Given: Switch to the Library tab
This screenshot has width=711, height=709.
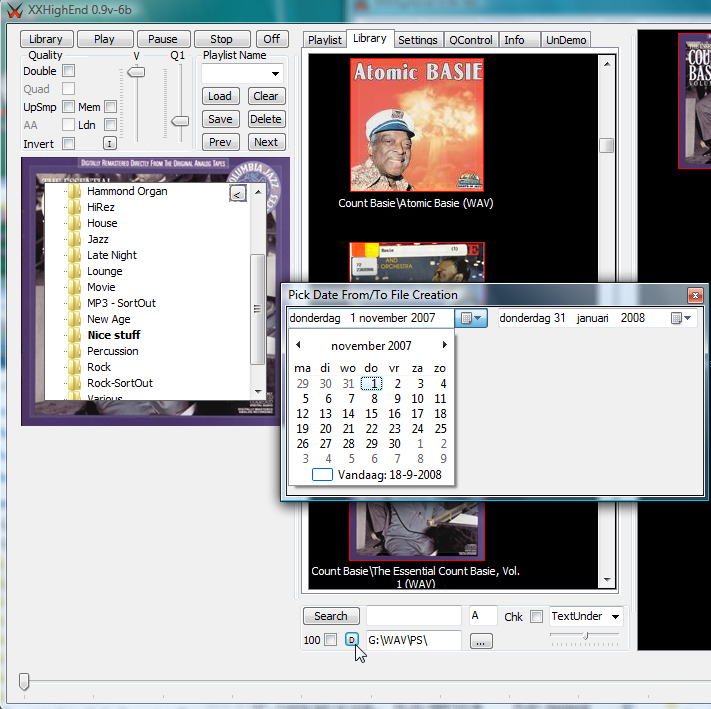Looking at the screenshot, I should 370,39.
